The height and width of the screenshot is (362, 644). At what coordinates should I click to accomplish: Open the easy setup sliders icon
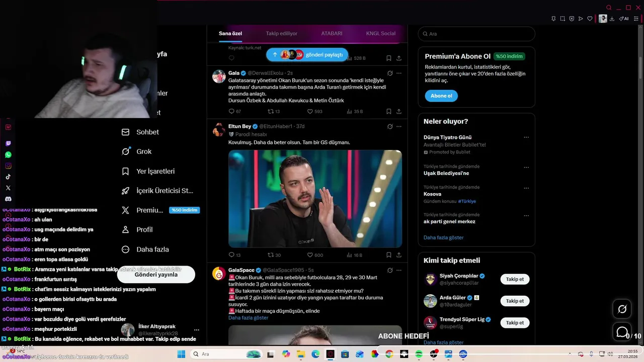click(636, 19)
